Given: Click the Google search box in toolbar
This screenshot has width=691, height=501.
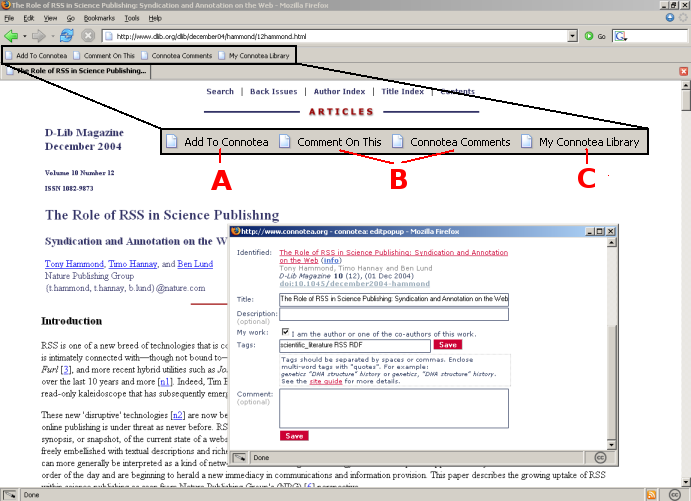Looking at the screenshot, I should 657,36.
